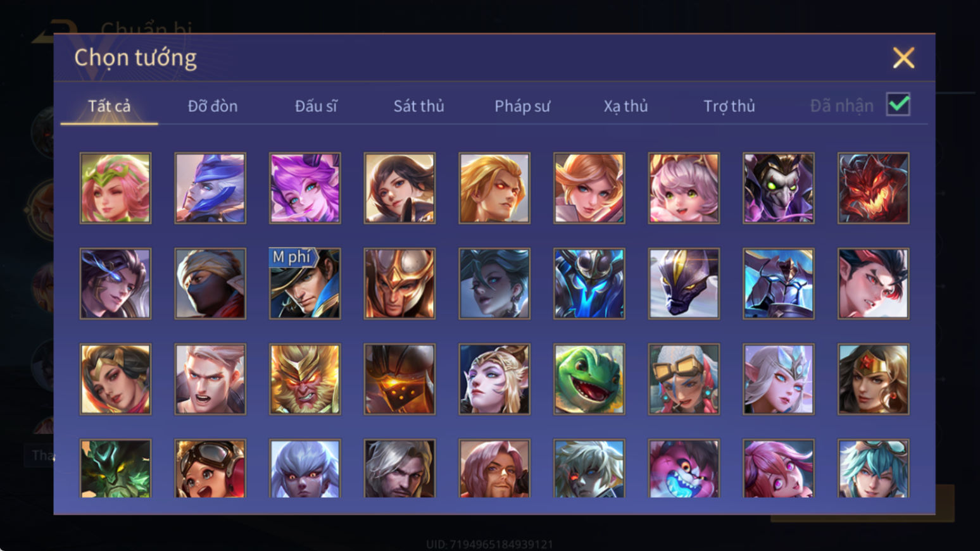
Task: Choose the goggles-wearing pink-braided girl hero
Action: click(x=684, y=379)
